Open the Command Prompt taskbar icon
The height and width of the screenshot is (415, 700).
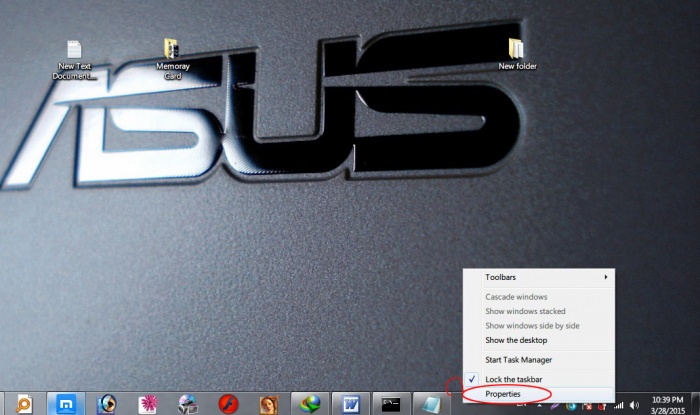coord(391,404)
